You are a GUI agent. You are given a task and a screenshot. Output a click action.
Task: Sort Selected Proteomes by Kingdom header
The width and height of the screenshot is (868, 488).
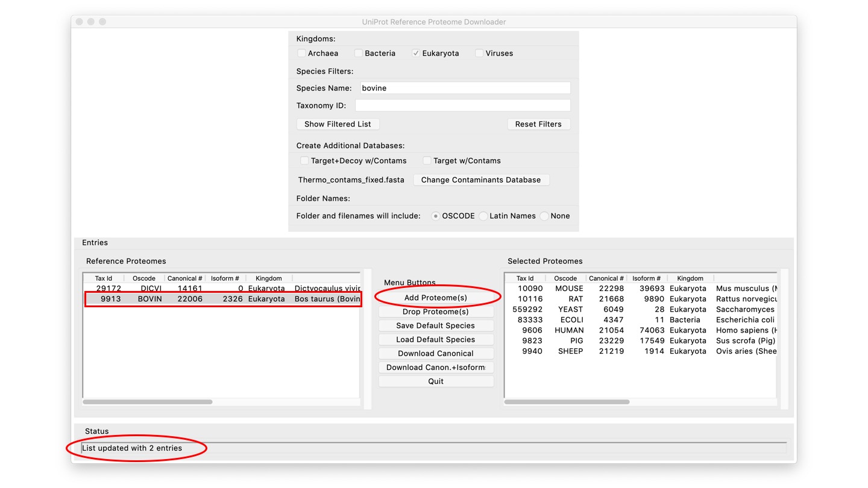tap(690, 278)
